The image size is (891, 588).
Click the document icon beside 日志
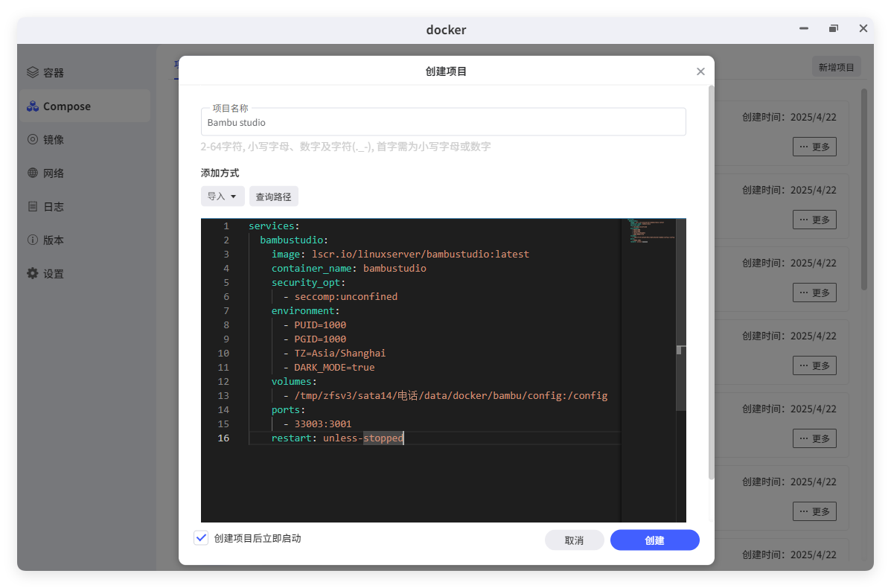point(33,206)
